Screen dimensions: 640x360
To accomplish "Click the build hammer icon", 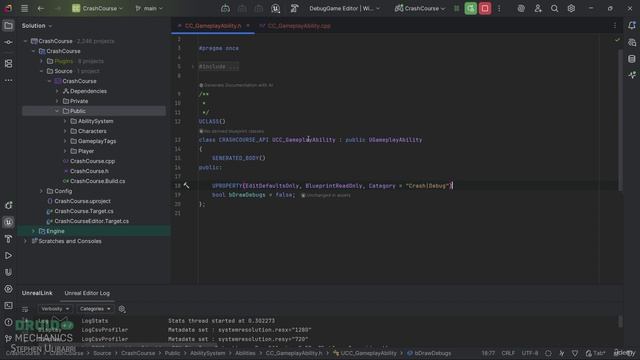I will 294,8.
